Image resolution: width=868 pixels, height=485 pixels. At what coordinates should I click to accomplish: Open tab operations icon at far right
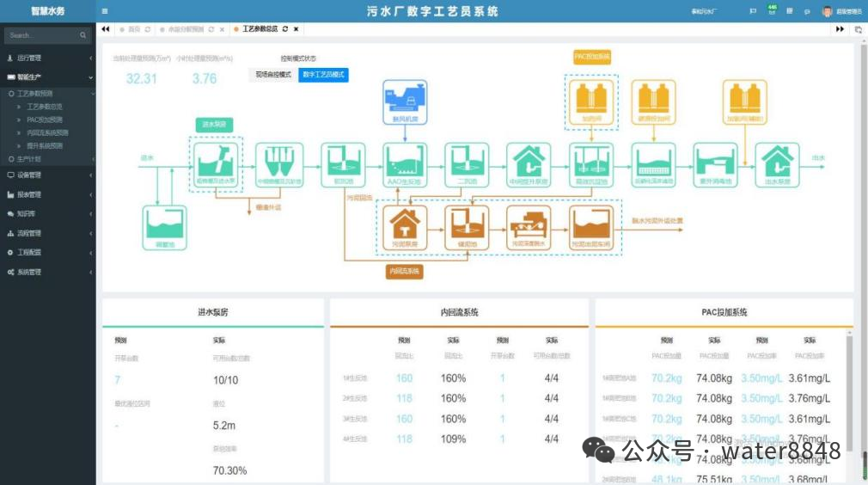(x=858, y=29)
